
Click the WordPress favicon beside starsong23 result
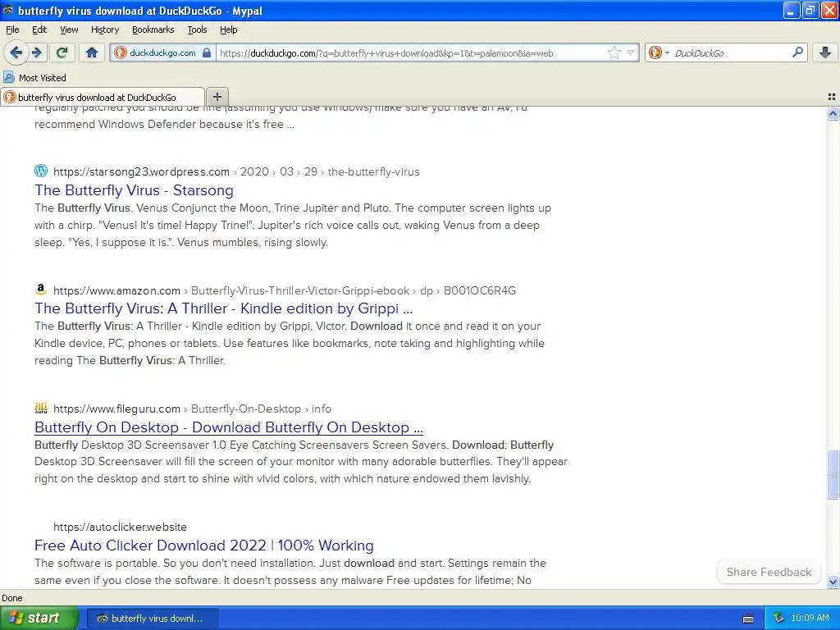coord(41,171)
